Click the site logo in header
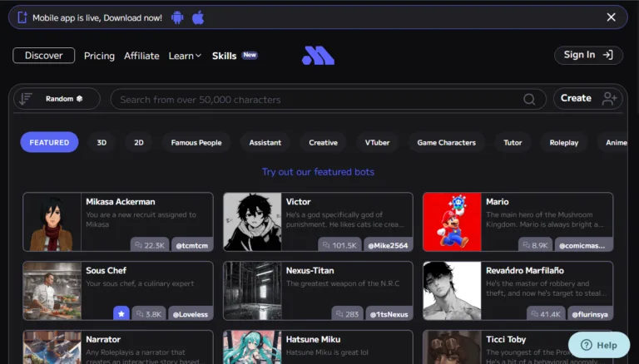 (319, 56)
